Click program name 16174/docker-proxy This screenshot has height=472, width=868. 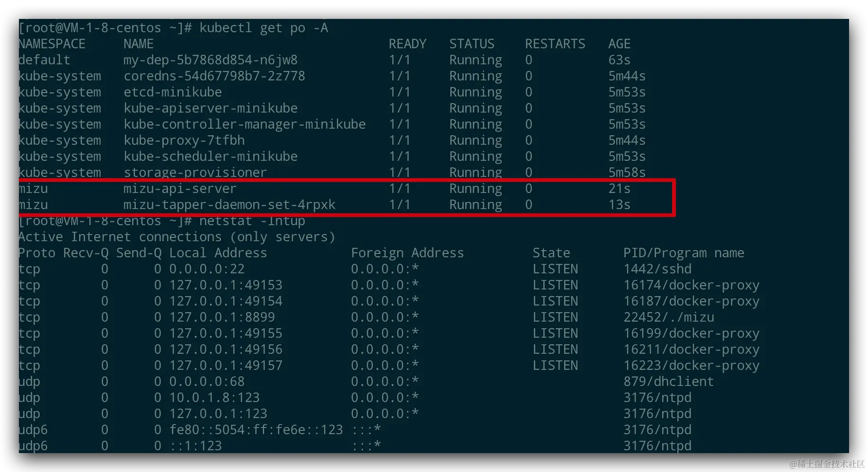pos(691,285)
